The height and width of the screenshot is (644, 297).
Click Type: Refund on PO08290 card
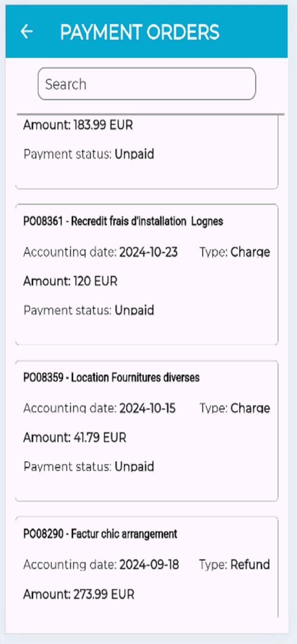(x=234, y=565)
